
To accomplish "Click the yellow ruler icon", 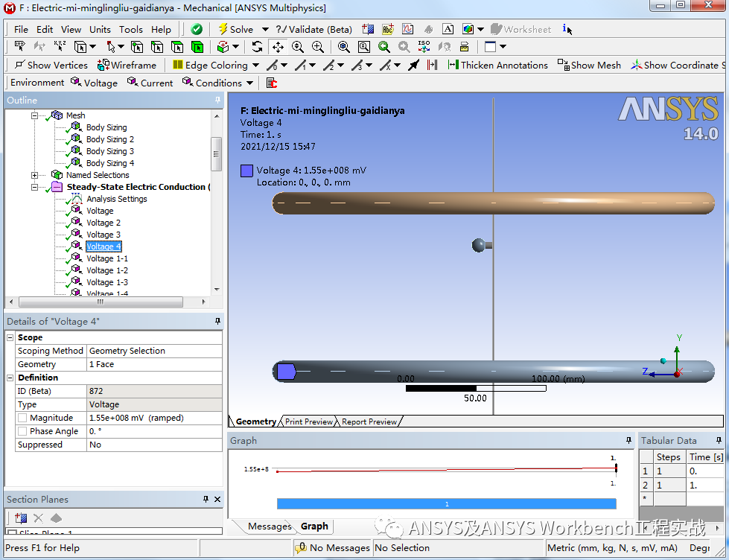I will [x=464, y=47].
